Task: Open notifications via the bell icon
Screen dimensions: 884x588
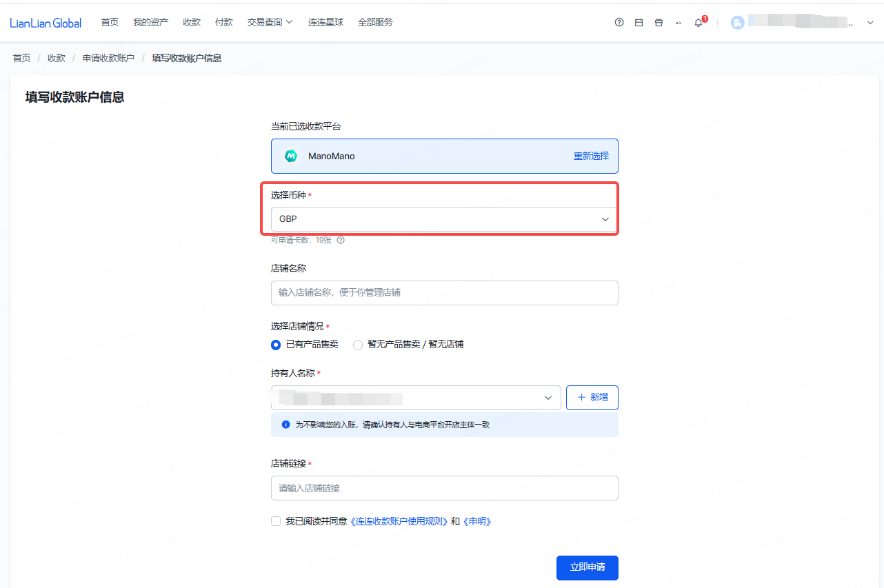Action: coord(699,23)
